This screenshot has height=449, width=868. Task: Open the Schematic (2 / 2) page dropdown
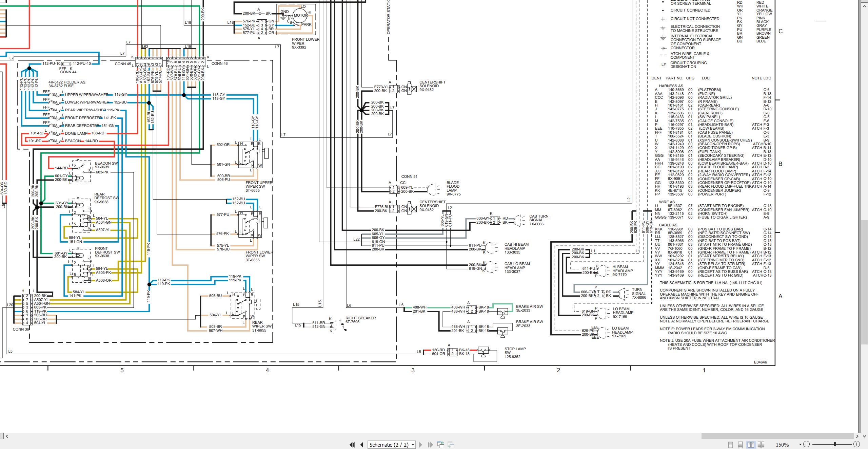[x=391, y=445]
